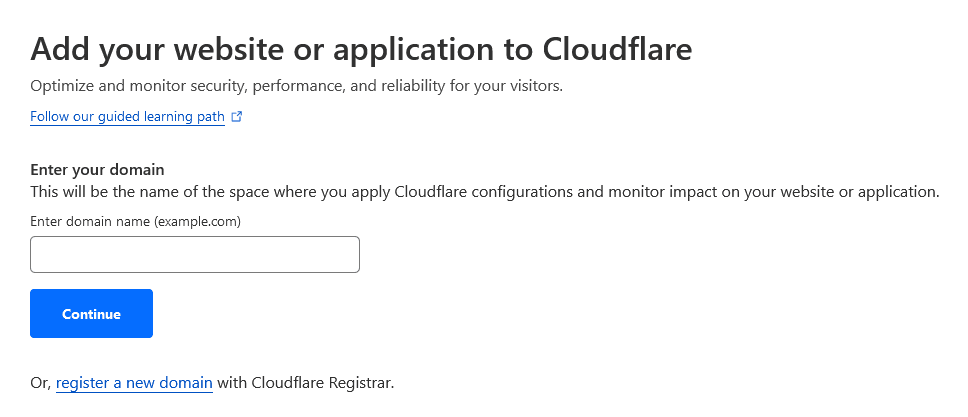The width and height of the screenshot is (968, 417).
Task: Click the 'Enter domain name (example.com)' label
Action: tap(135, 221)
